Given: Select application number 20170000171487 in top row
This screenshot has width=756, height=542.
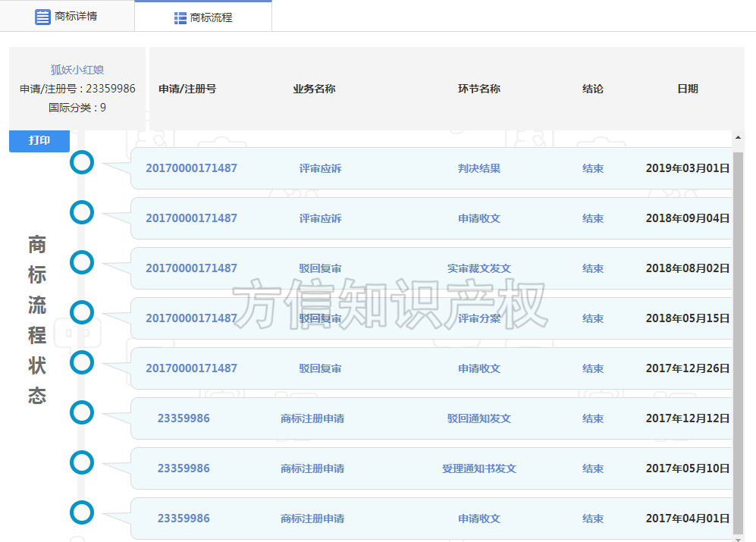Looking at the screenshot, I should [190, 168].
